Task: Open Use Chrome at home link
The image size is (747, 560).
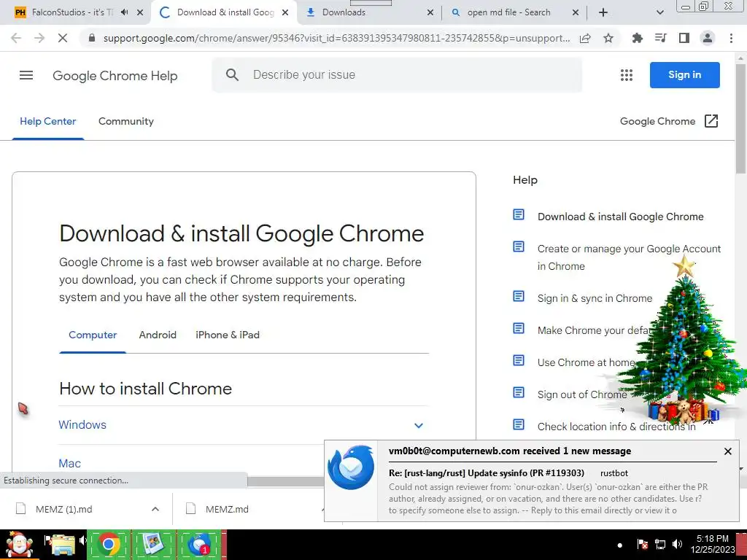Action: coord(586,362)
